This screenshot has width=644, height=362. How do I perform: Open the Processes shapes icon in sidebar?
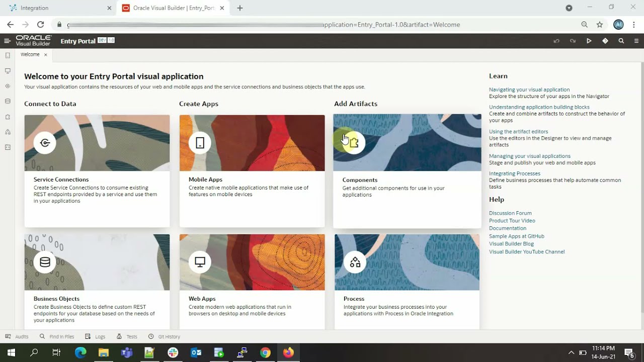click(8, 132)
